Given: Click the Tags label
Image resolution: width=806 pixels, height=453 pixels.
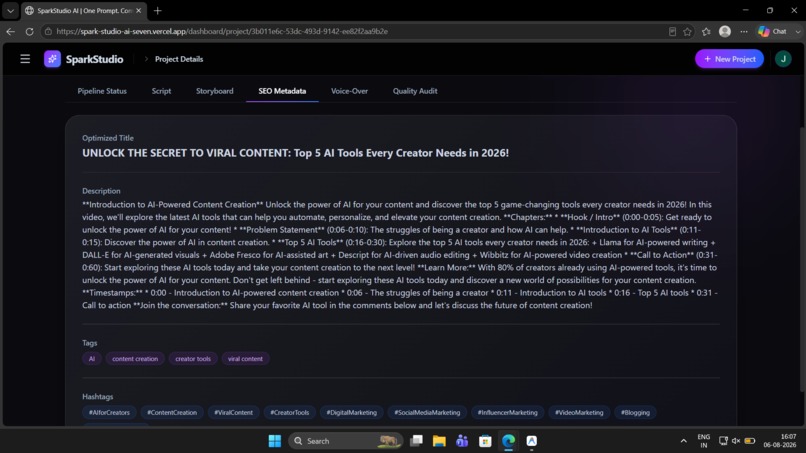Looking at the screenshot, I should click(x=89, y=343).
